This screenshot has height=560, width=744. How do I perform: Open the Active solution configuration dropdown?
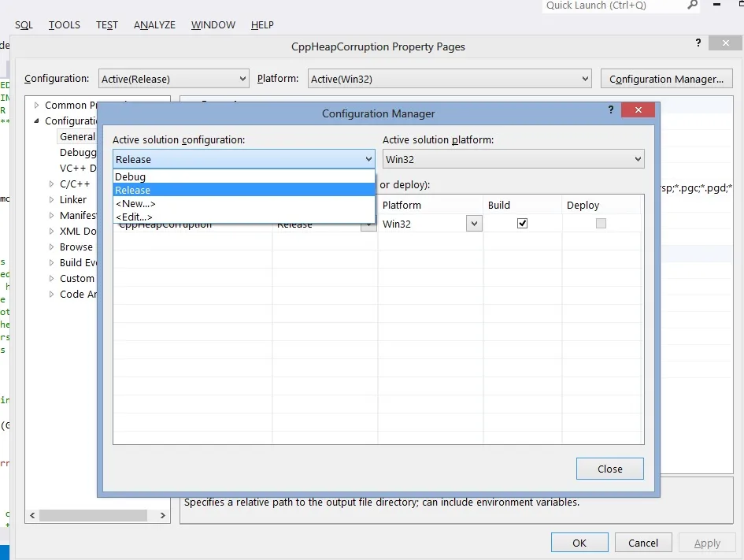[244, 159]
